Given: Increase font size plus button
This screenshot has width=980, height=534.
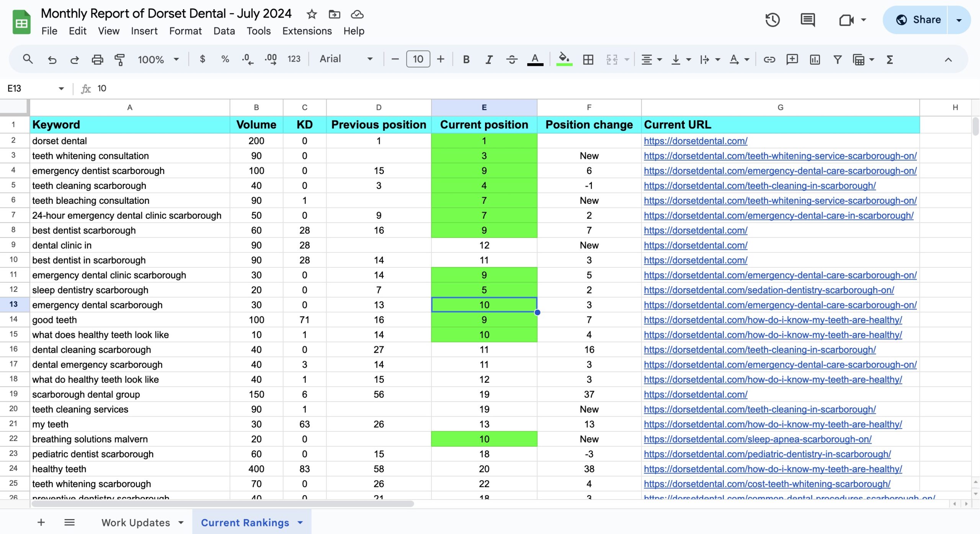Looking at the screenshot, I should click(x=441, y=59).
